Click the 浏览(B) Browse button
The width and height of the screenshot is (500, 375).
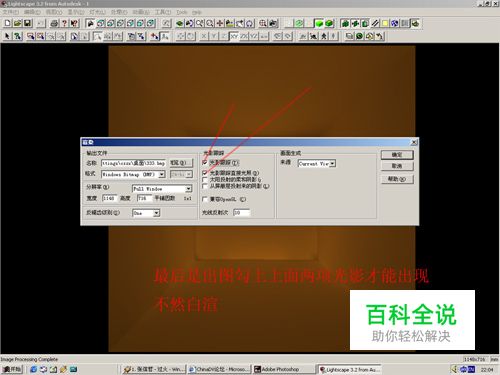pyautogui.click(x=181, y=163)
